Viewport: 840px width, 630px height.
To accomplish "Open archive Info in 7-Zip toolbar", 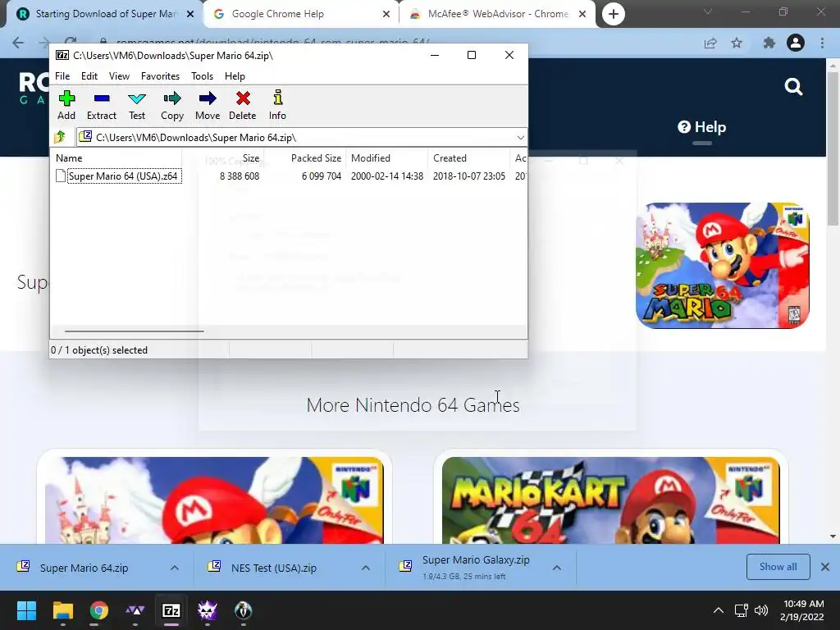I will coord(277,105).
